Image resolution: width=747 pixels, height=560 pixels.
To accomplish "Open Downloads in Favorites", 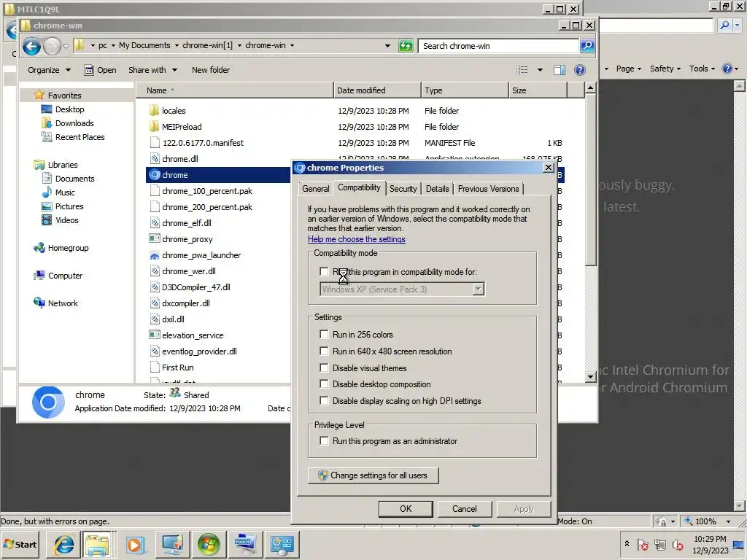I will click(x=74, y=122).
